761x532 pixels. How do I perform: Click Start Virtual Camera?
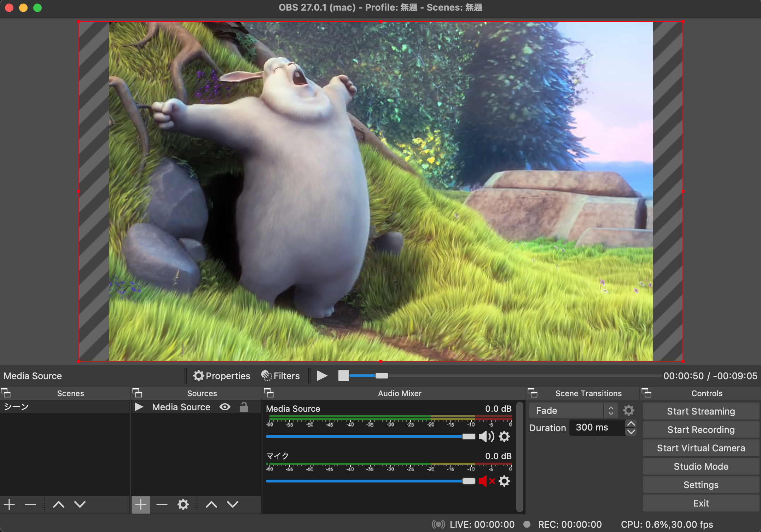coord(701,448)
